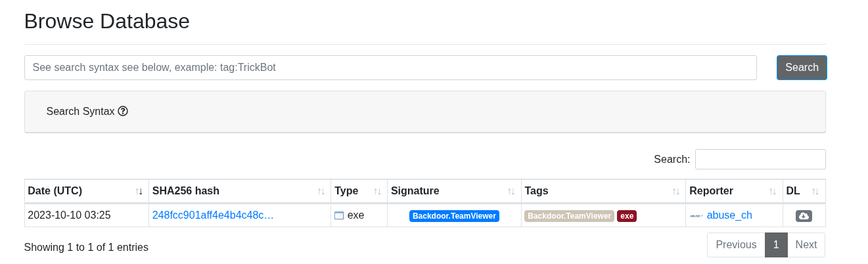This screenshot has width=868, height=264.
Task: Click the red exe tag badge
Action: pyautogui.click(x=627, y=215)
